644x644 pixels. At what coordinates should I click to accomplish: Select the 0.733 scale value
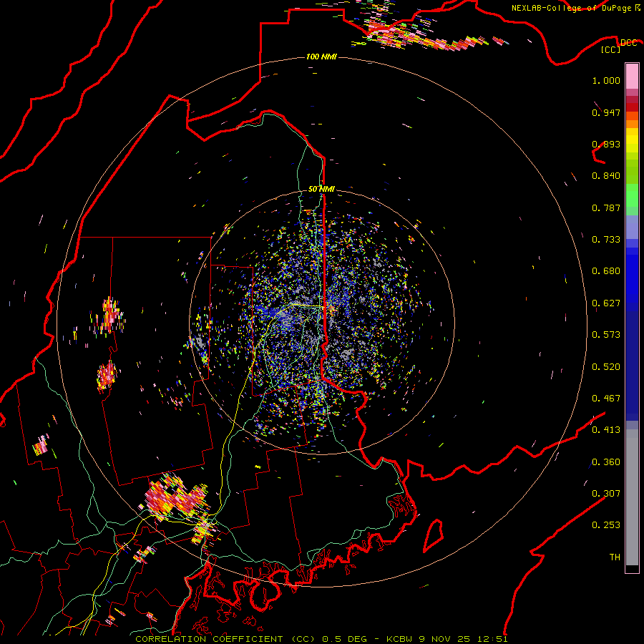click(606, 240)
